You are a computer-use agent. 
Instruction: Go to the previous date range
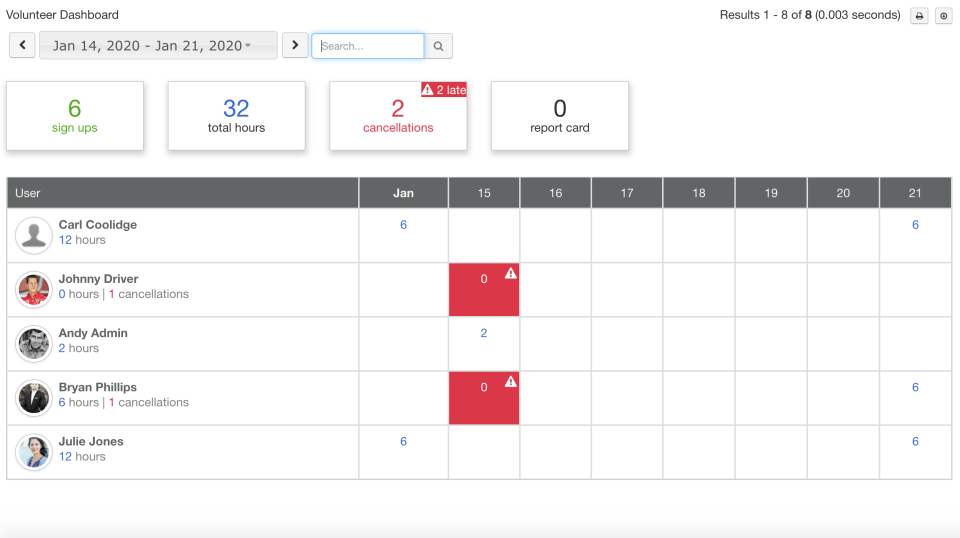[x=22, y=45]
